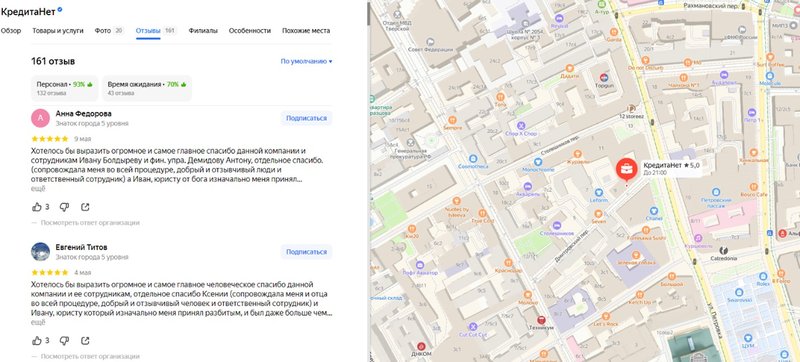This screenshot has height=362, width=800.
Task: Click the ДНКОМ red marker
Action: point(421,346)
